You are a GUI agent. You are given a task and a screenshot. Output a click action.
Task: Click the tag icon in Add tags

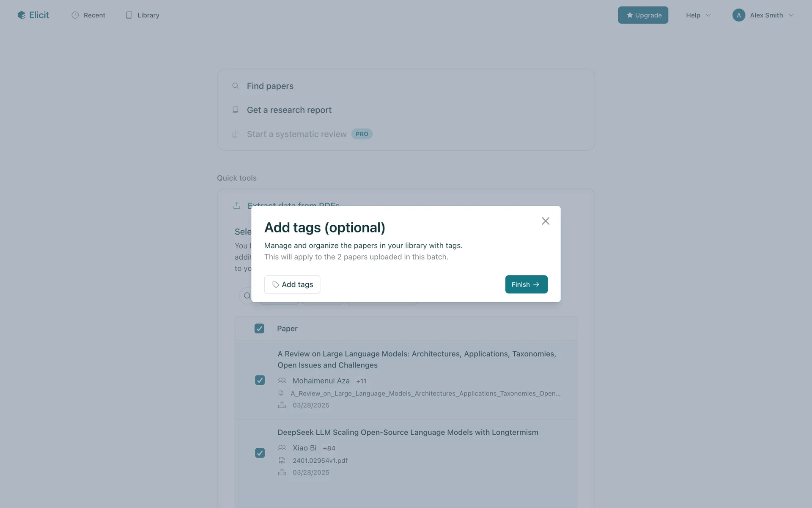pos(276,284)
